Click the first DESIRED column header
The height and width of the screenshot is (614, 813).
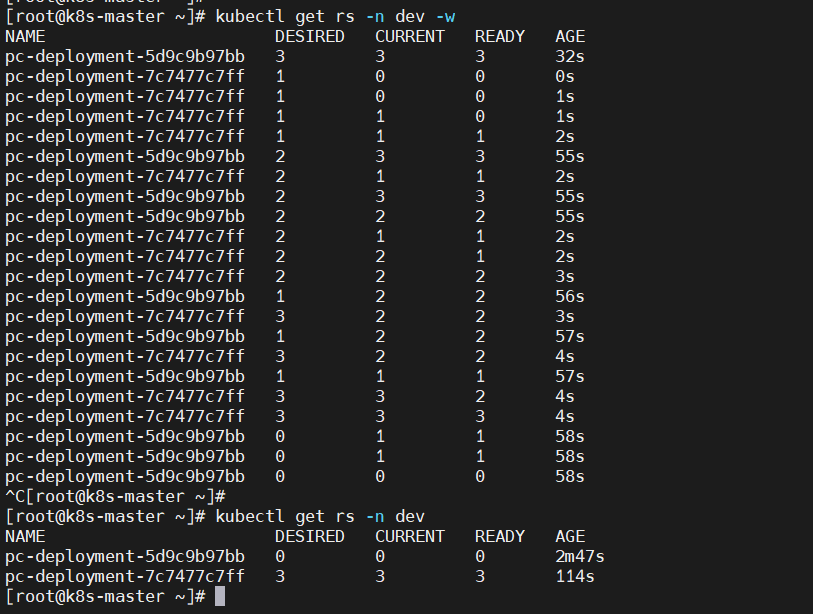point(310,36)
